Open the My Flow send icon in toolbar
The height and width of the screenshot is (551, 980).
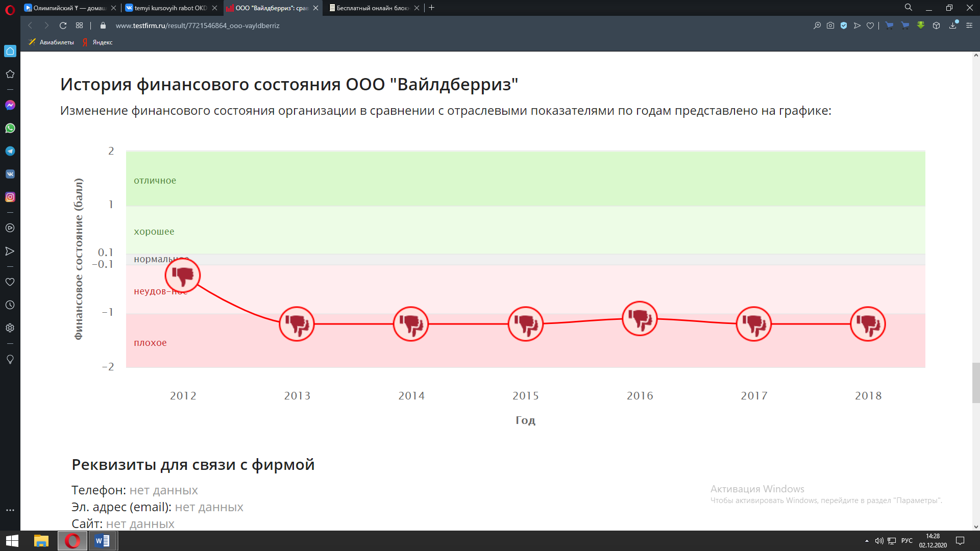click(x=857, y=26)
